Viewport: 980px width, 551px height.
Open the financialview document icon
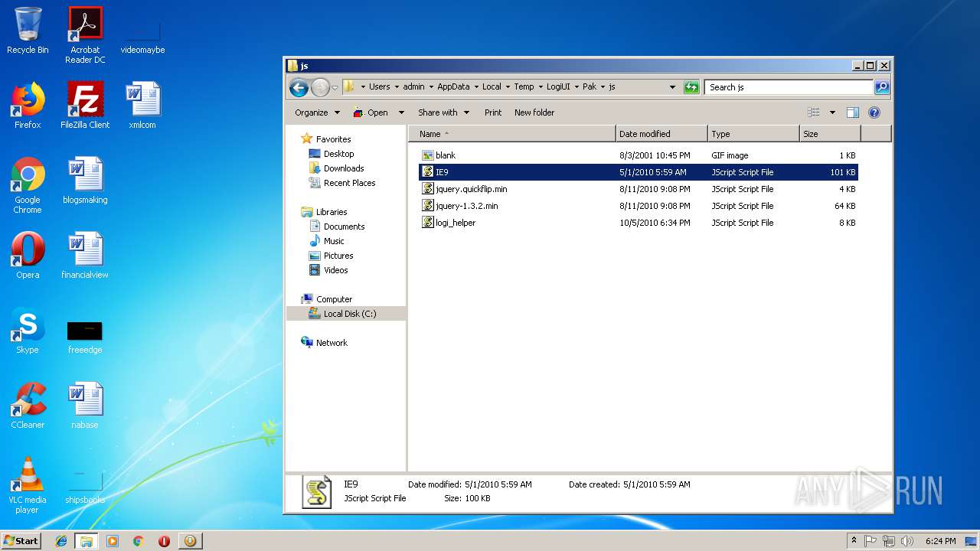pos(85,255)
